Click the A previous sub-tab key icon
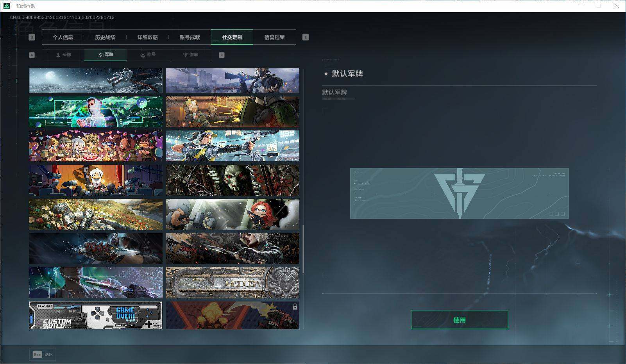The height and width of the screenshot is (364, 626). point(32,55)
